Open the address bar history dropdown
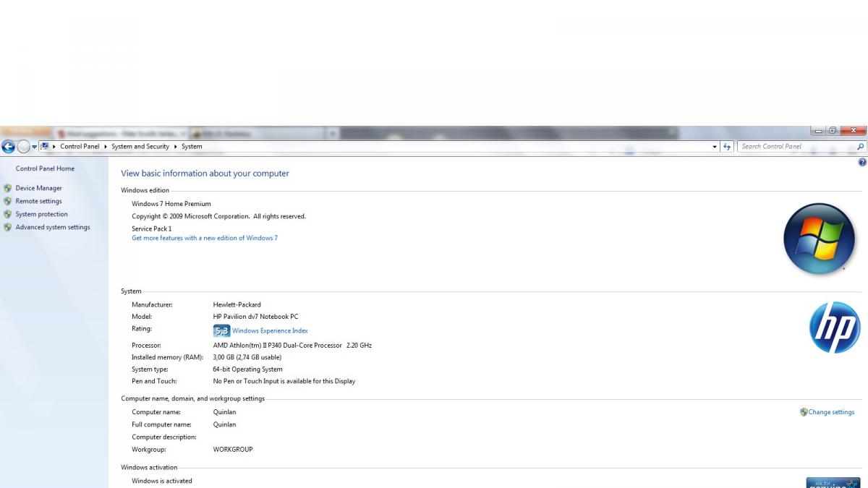Viewport: 868px width, 488px height. (715, 147)
